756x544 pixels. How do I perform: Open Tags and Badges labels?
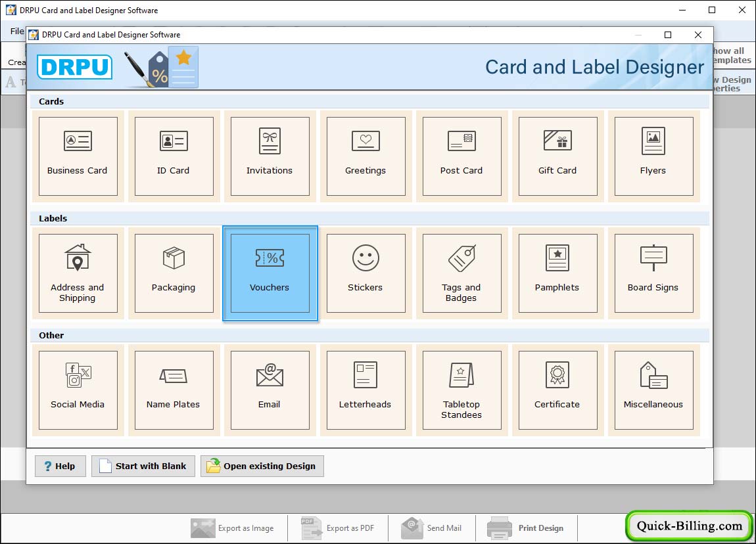click(461, 273)
